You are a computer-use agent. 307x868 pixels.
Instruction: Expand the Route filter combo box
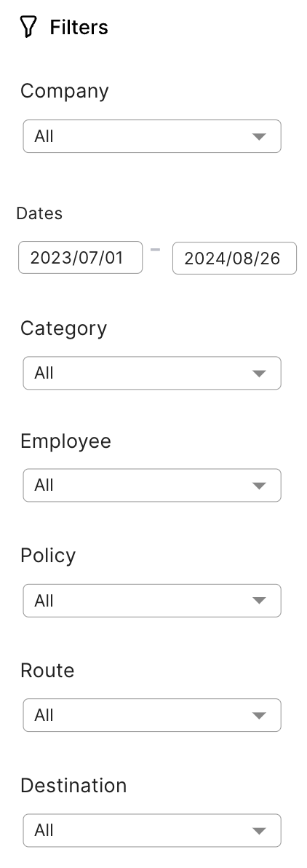point(152,715)
